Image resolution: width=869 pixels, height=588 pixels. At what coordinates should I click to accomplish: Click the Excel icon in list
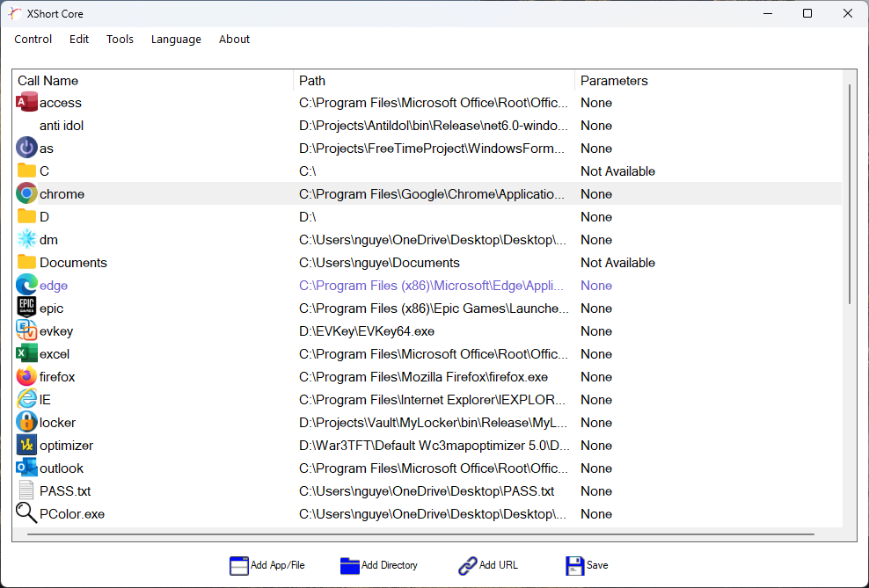coord(26,353)
